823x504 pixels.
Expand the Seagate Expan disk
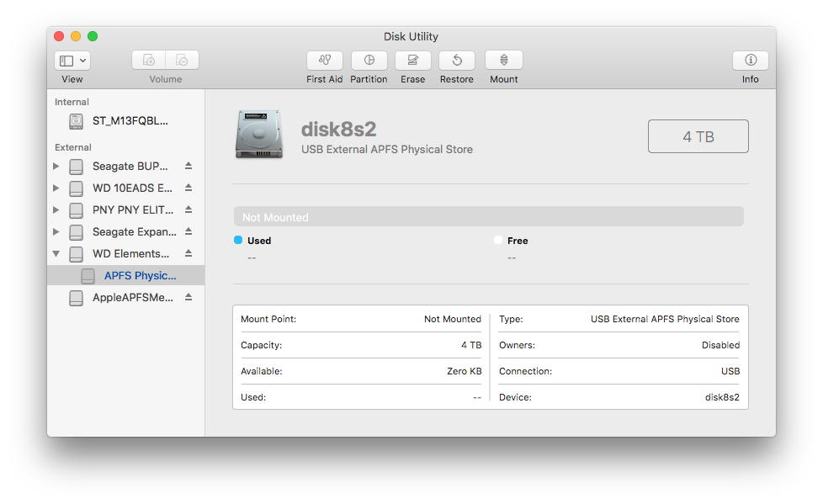point(56,231)
